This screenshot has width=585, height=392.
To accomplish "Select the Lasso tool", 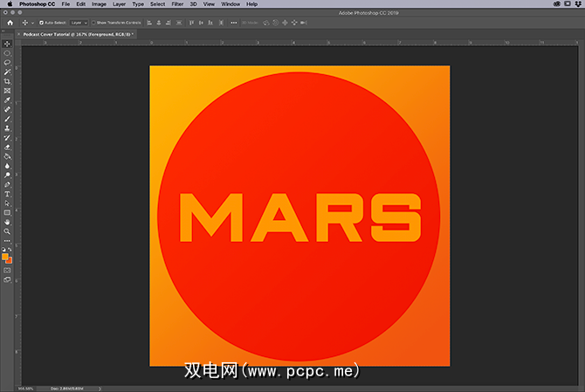I will [7, 62].
